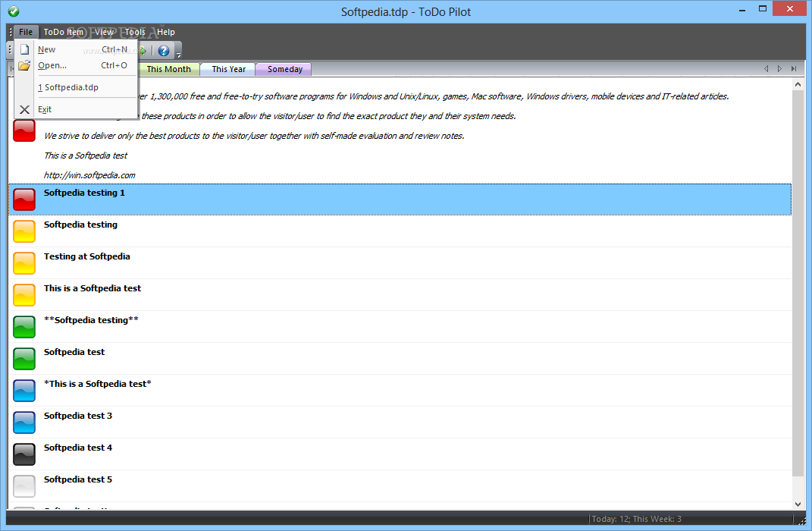Switch to the This Month tab
The width and height of the screenshot is (812, 531).
pos(169,70)
